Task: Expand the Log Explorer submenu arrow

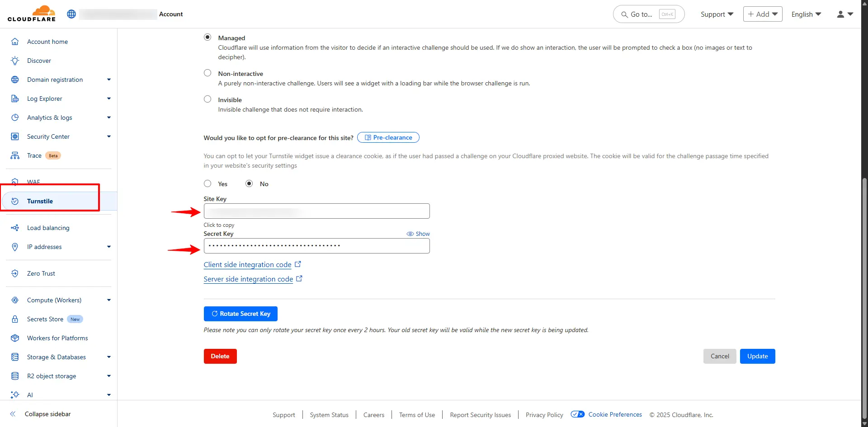Action: tap(109, 99)
